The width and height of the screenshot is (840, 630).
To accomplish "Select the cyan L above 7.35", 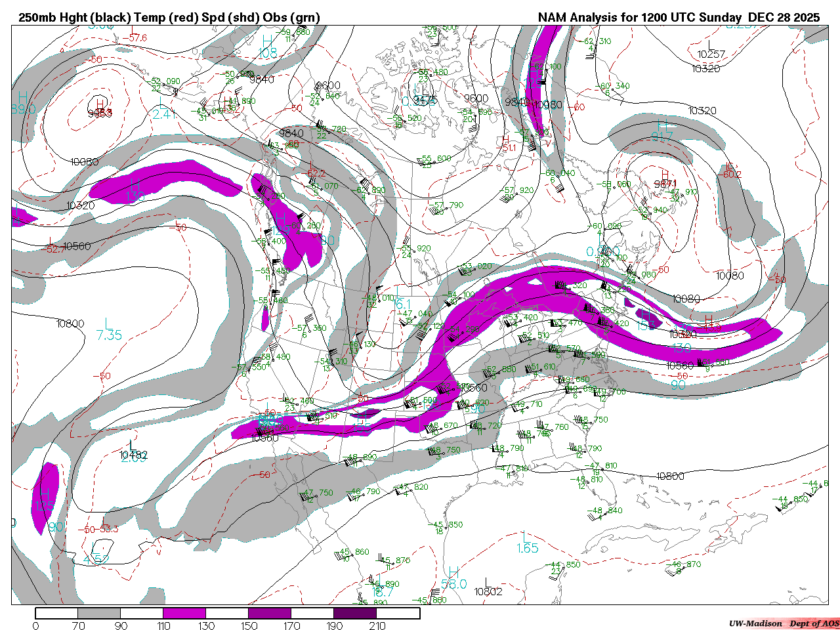I will [x=109, y=323].
